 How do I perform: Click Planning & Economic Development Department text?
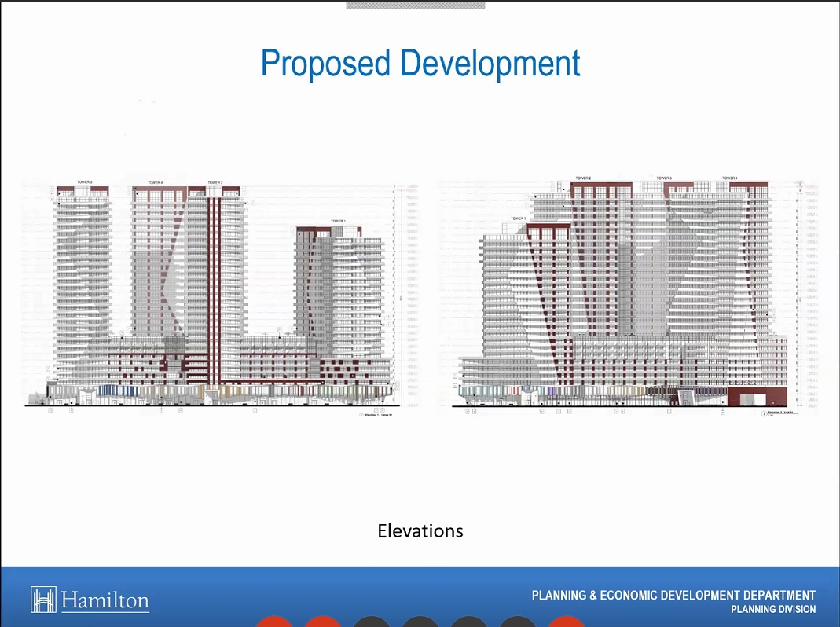[673, 596]
